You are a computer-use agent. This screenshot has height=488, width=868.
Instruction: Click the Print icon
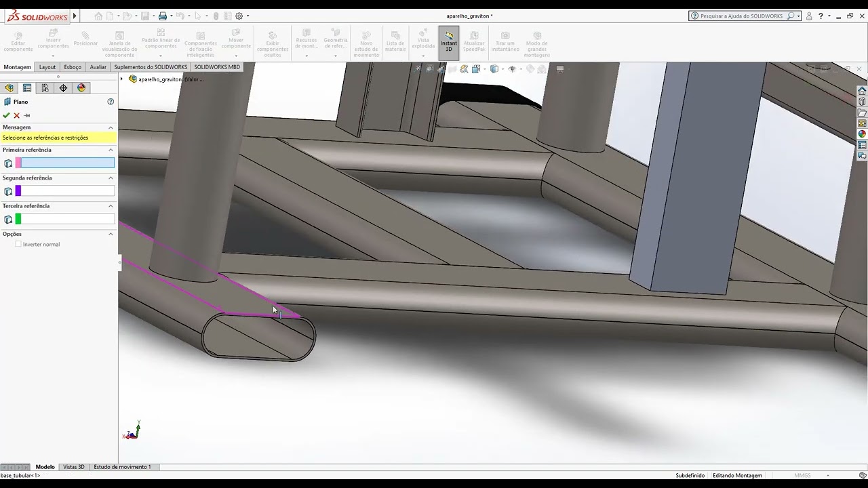click(x=163, y=16)
